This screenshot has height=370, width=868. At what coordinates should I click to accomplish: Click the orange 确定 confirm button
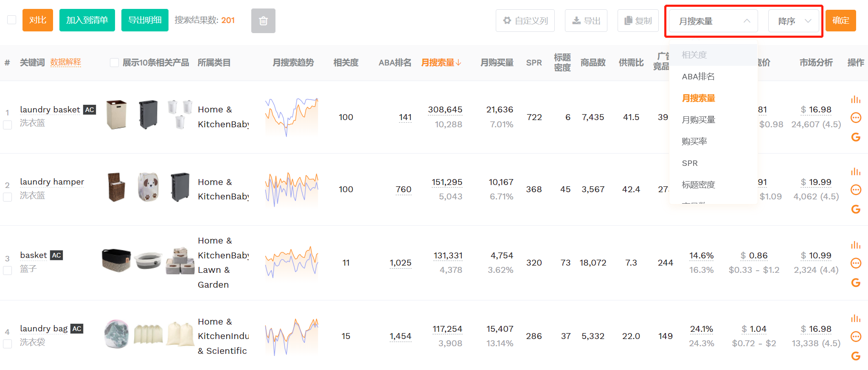tap(841, 20)
